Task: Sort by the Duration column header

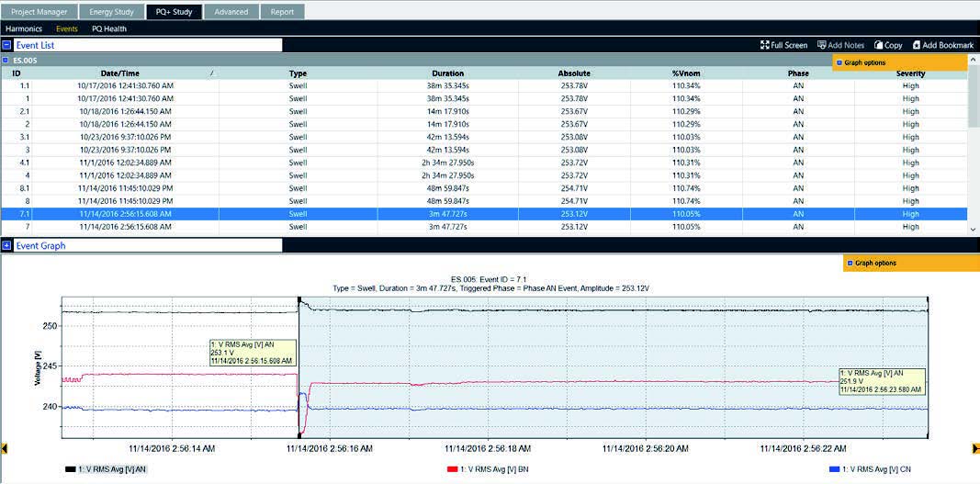Action: pyautogui.click(x=447, y=73)
